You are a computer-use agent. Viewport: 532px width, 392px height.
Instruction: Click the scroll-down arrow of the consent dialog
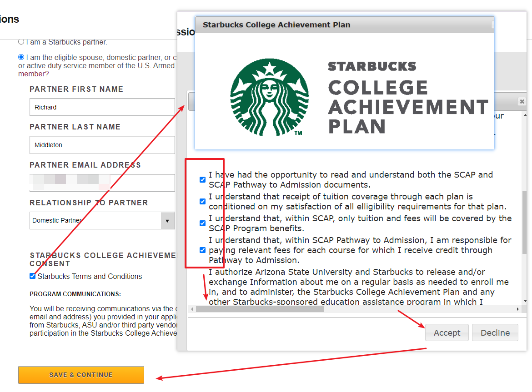[525, 301]
